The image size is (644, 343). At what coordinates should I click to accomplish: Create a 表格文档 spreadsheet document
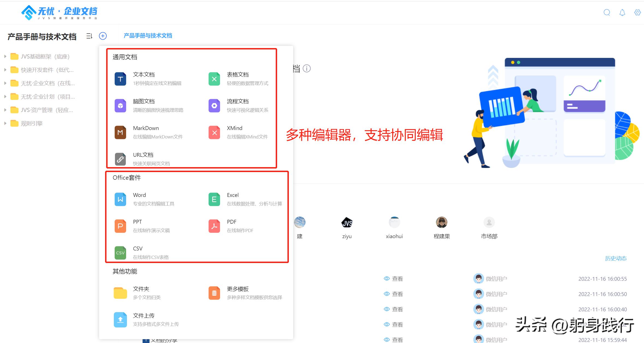tap(238, 79)
